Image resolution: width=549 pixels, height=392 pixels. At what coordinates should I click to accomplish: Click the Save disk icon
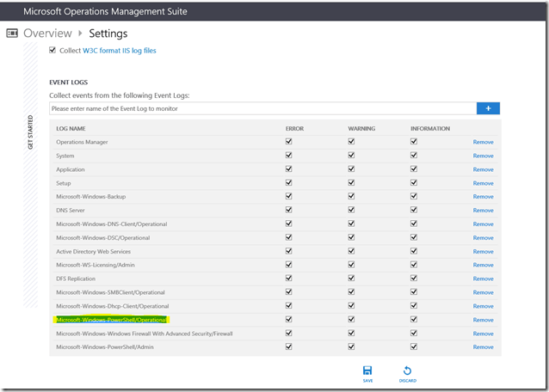tap(367, 370)
